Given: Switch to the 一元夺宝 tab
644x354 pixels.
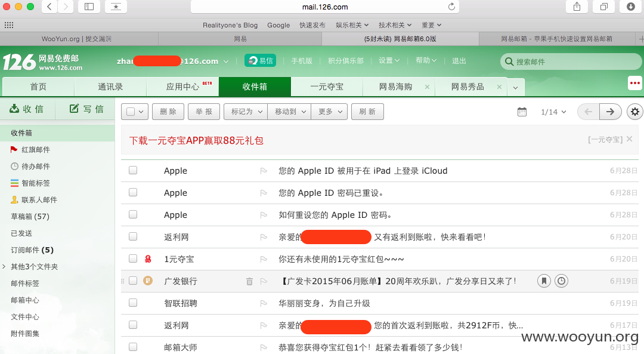Looking at the screenshot, I should coord(327,87).
